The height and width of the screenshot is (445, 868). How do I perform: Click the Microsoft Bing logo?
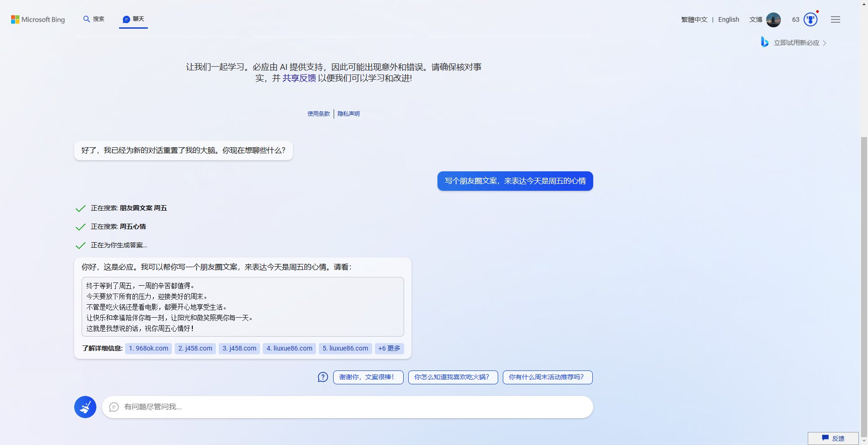[x=38, y=19]
